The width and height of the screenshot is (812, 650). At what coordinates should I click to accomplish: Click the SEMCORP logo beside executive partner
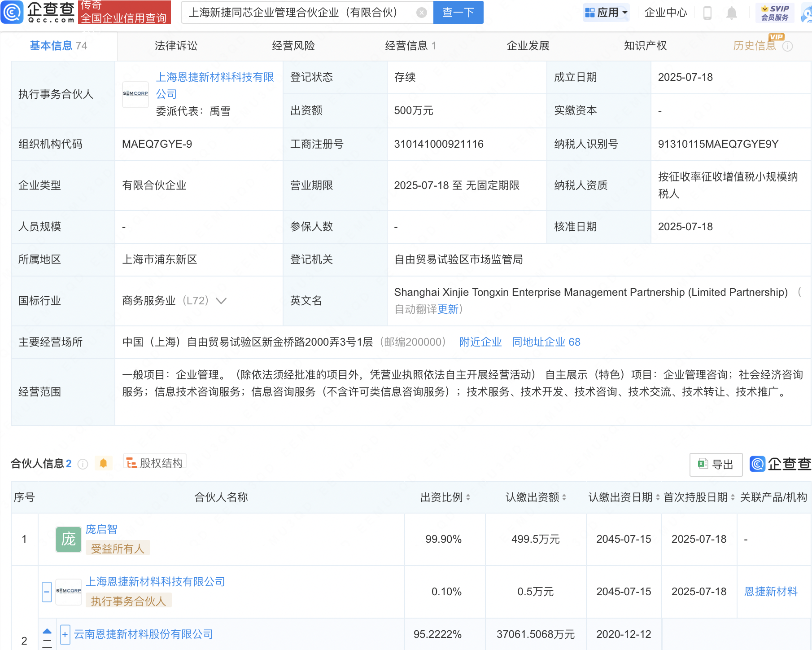click(x=135, y=94)
